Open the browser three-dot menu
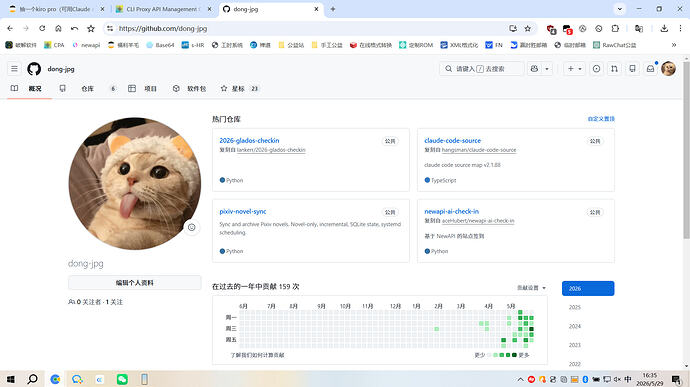The width and height of the screenshot is (690, 387). pyautogui.click(x=680, y=28)
